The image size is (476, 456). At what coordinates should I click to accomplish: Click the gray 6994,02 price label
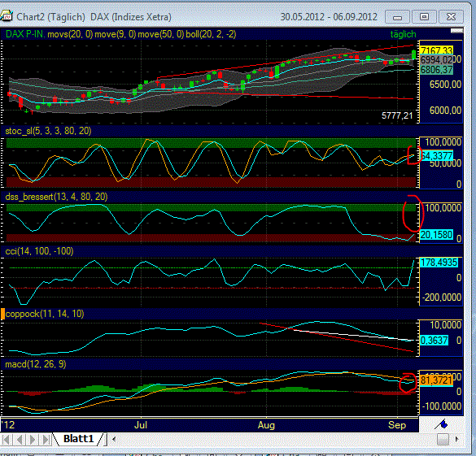point(436,59)
